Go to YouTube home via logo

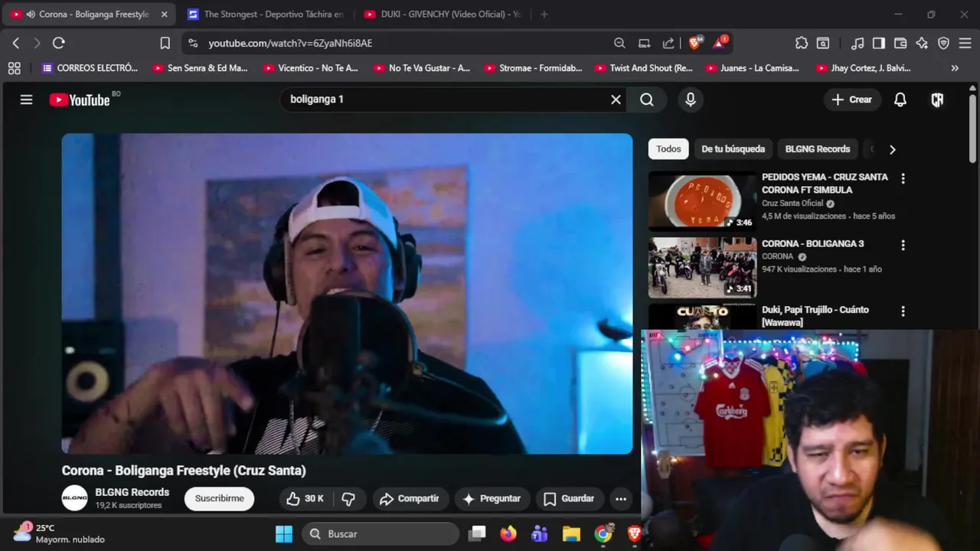click(x=80, y=99)
